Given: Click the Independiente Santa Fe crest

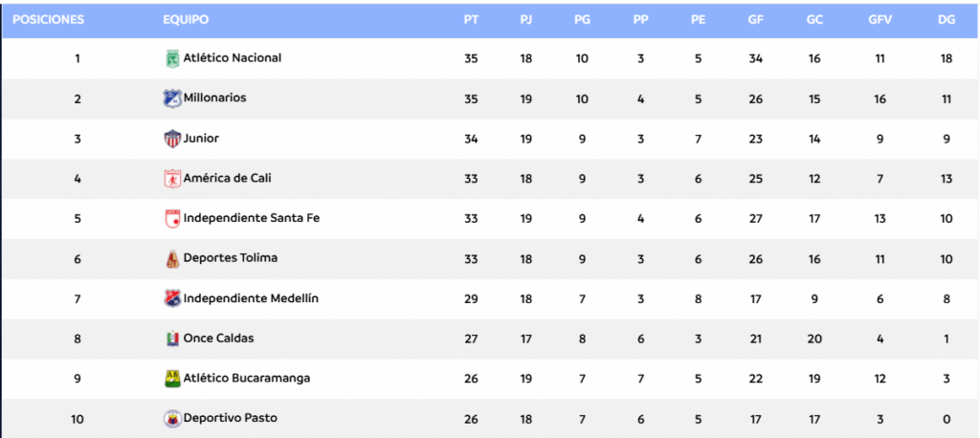Looking at the screenshot, I should click(172, 219).
